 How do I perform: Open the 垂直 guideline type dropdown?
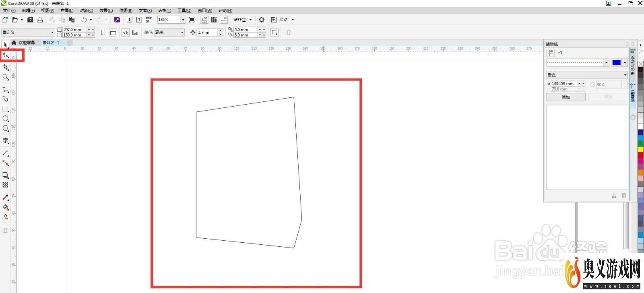587,75
